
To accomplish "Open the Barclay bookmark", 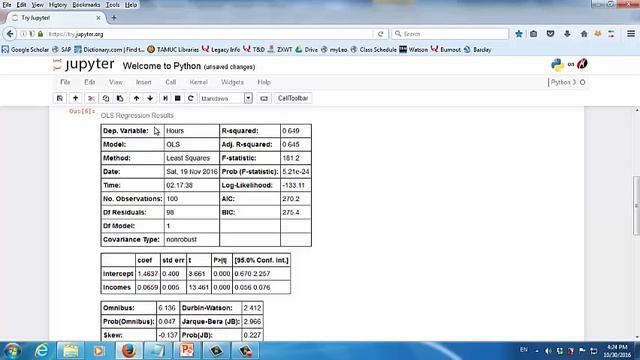I will pyautogui.click(x=478, y=49).
